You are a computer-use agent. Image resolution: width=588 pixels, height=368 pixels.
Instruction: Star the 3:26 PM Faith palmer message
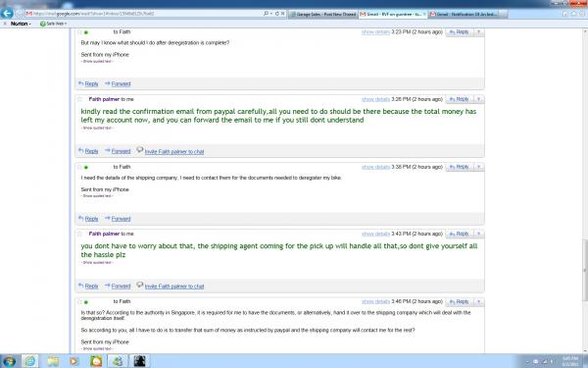tap(80, 99)
